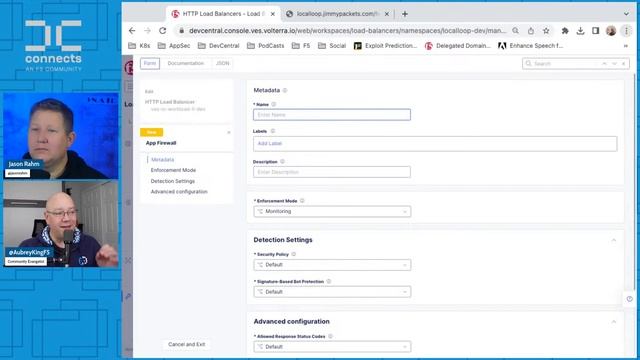Open Allowed Response Status Codes dropdown
640x360 pixels.
[x=332, y=347]
